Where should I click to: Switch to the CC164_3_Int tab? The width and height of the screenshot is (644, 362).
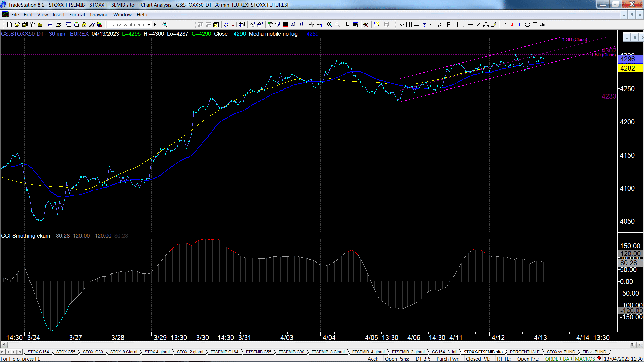(444, 352)
